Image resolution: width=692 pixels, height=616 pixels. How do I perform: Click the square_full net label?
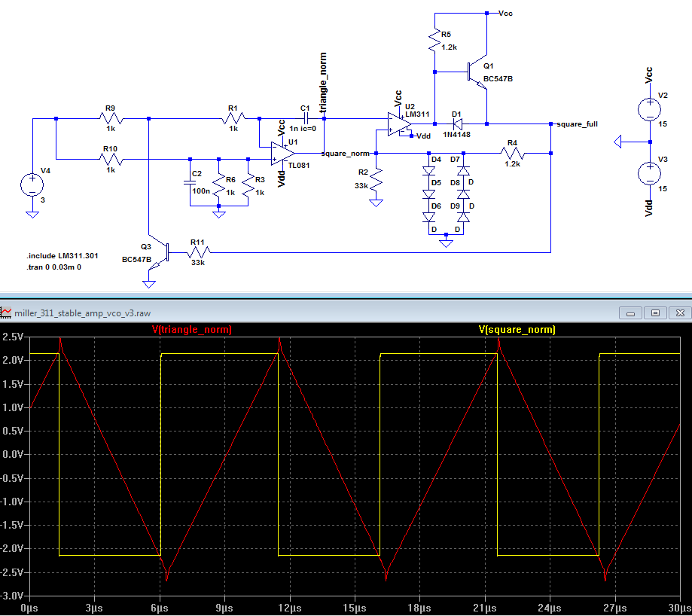pos(577,124)
